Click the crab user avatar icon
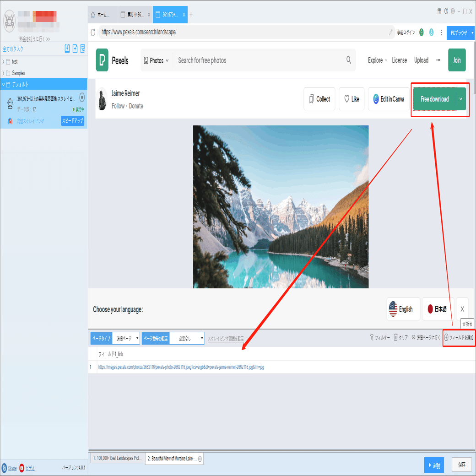The height and width of the screenshot is (476, 476). click(x=10, y=21)
